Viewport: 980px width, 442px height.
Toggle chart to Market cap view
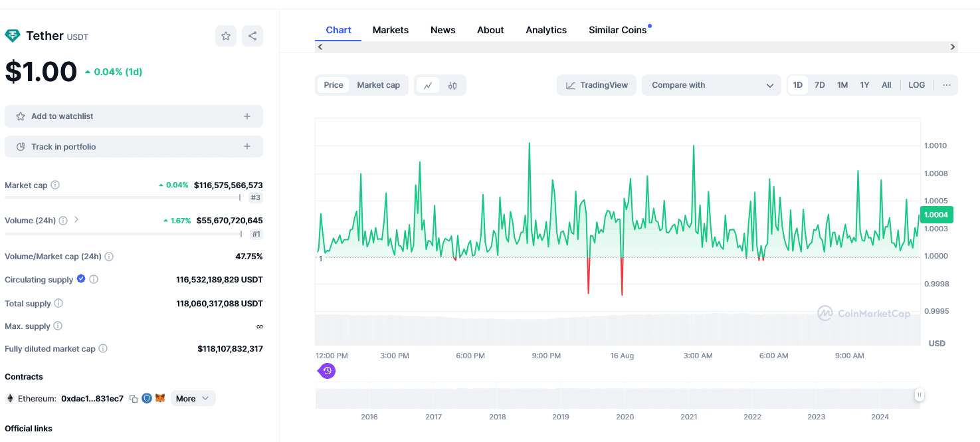pyautogui.click(x=378, y=85)
